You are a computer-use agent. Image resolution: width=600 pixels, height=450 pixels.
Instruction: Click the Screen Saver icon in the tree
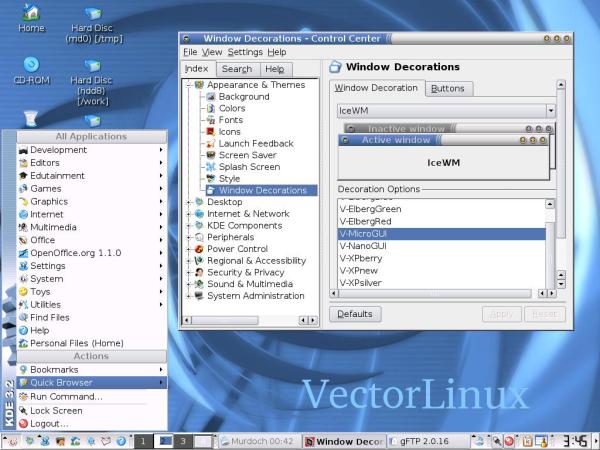210,155
